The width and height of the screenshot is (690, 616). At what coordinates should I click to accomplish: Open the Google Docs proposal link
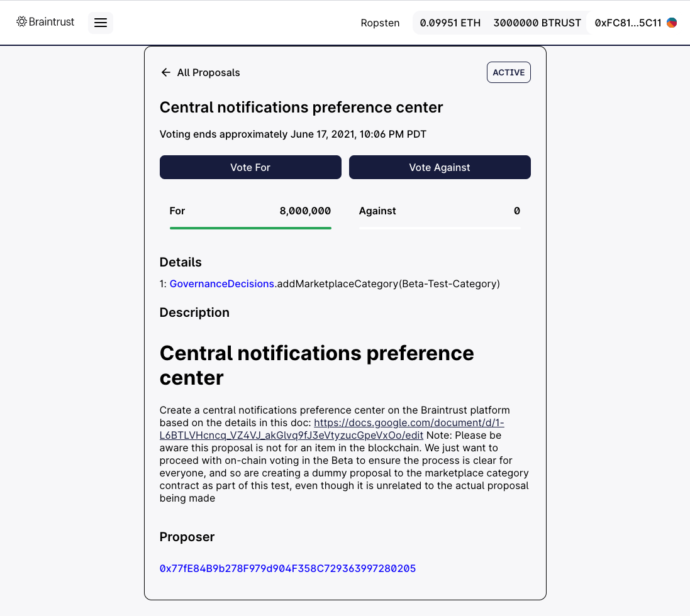tap(332, 429)
